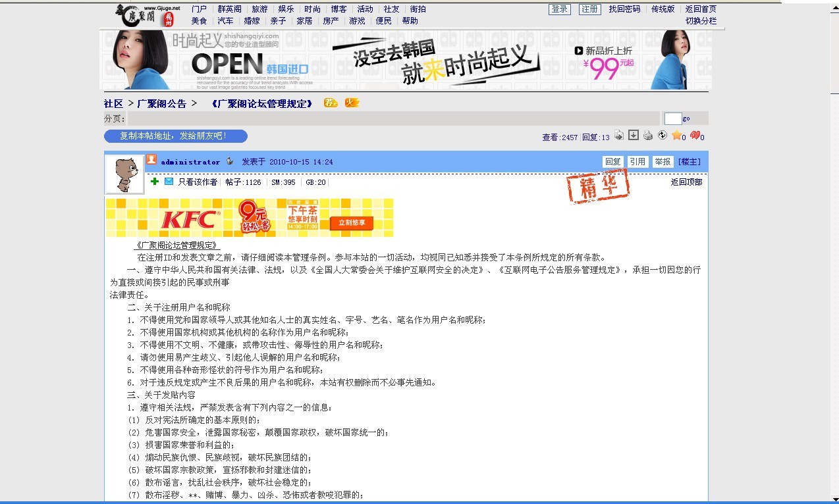
Task: Open the 时尚 fashion menu item
Action: 312,9
